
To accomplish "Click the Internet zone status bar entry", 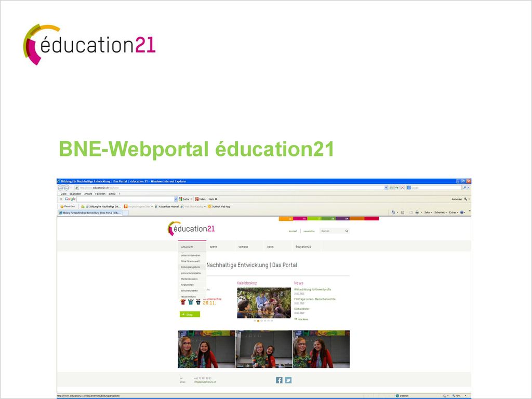I will [x=402, y=395].
